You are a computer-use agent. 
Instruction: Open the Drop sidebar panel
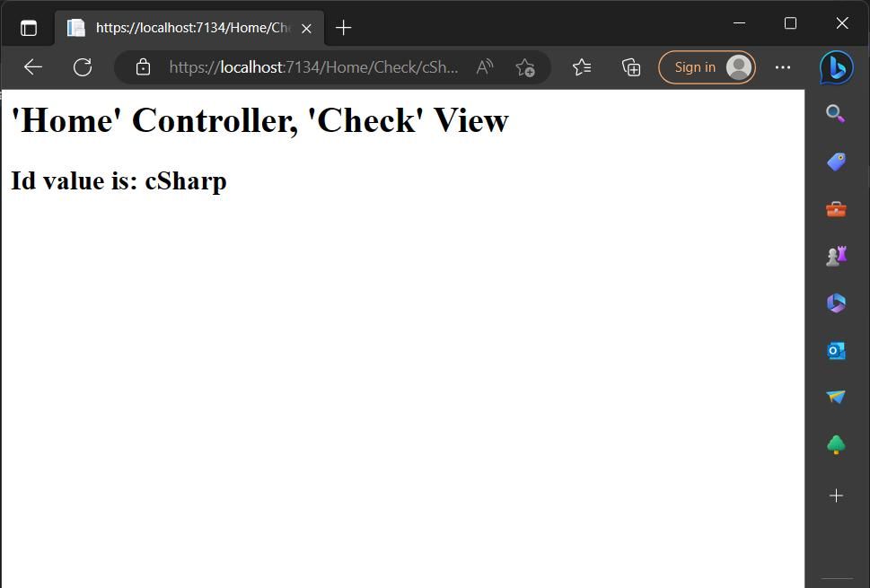pyautogui.click(x=836, y=397)
